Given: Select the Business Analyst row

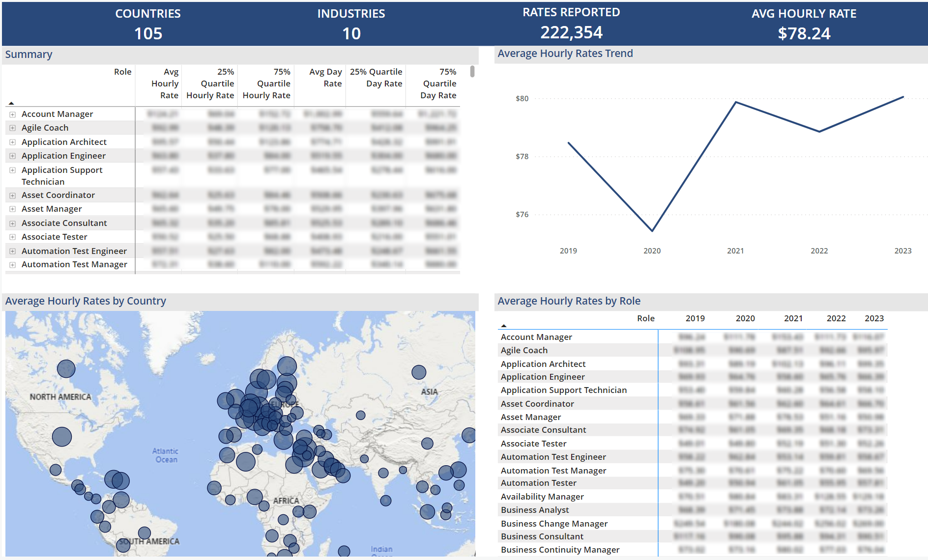Looking at the screenshot, I should point(535,510).
